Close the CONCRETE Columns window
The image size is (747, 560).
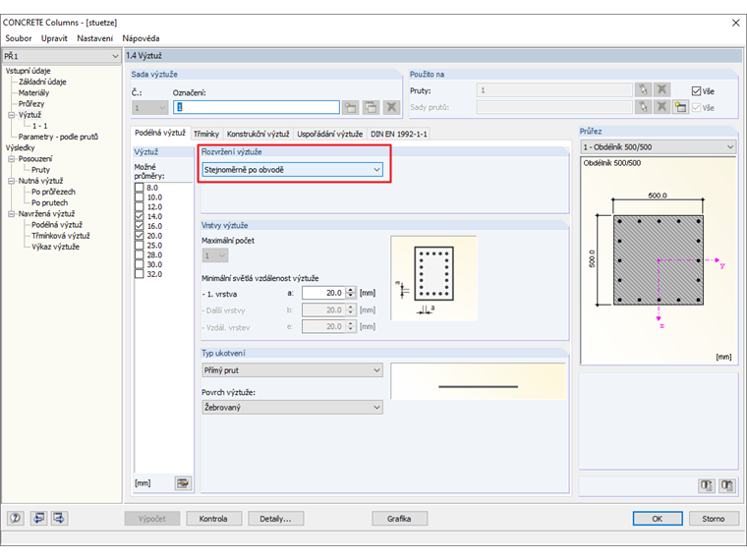(x=735, y=23)
